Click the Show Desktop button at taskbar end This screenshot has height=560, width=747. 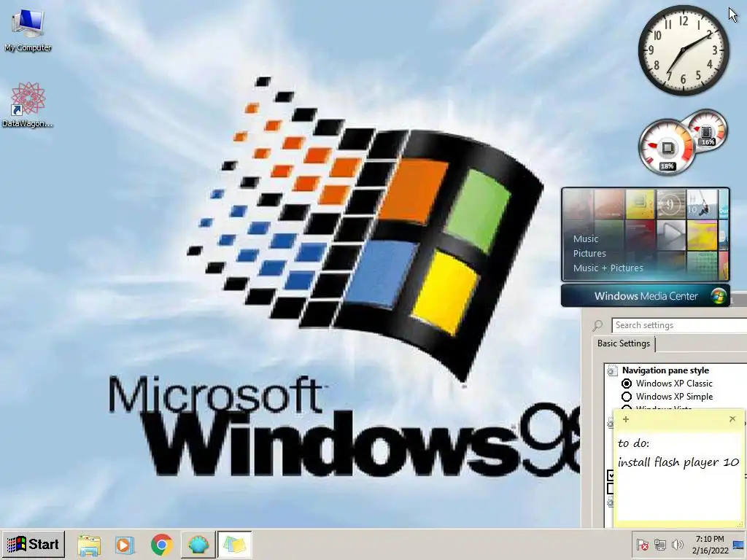739,545
